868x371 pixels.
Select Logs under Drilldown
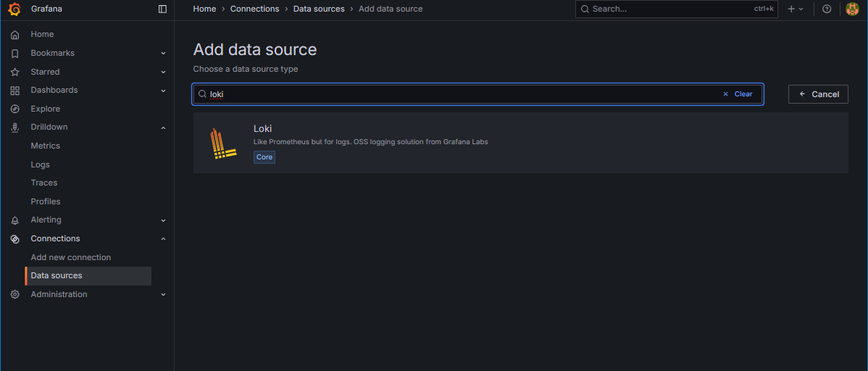41,164
